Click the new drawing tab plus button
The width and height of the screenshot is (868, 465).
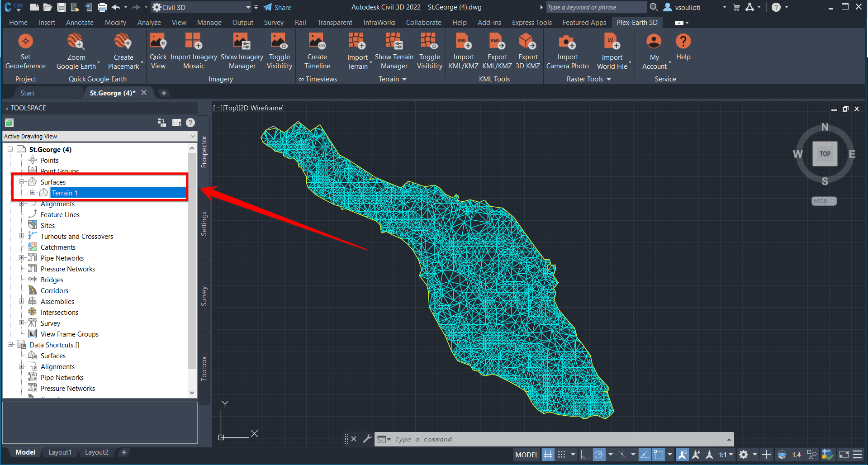point(164,93)
